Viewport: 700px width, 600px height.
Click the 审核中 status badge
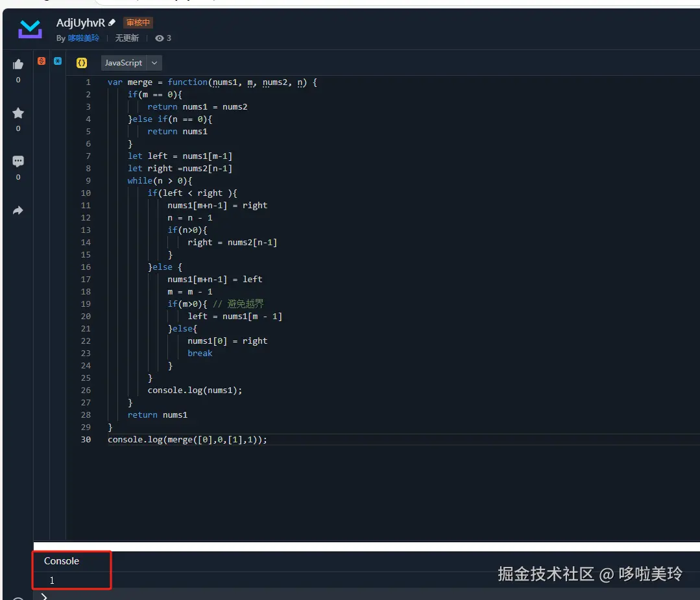point(138,23)
